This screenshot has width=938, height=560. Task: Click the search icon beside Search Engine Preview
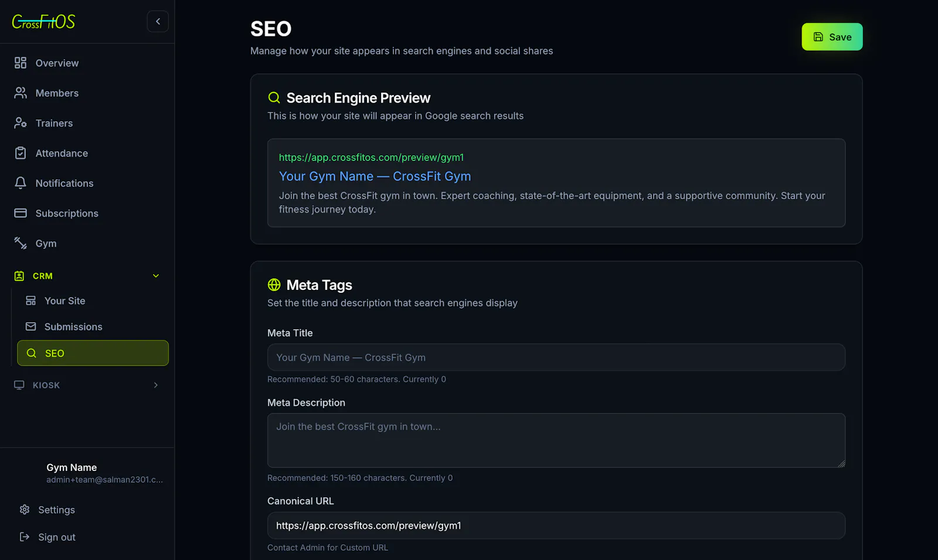pyautogui.click(x=274, y=98)
